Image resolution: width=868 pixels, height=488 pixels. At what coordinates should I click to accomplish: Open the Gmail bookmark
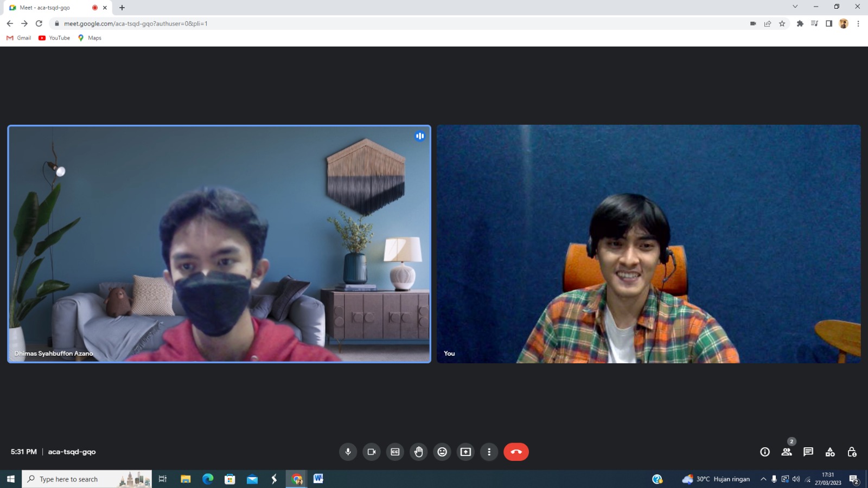pos(19,38)
